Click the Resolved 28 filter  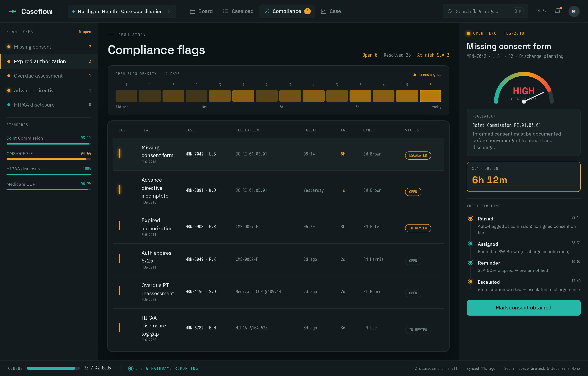click(397, 55)
